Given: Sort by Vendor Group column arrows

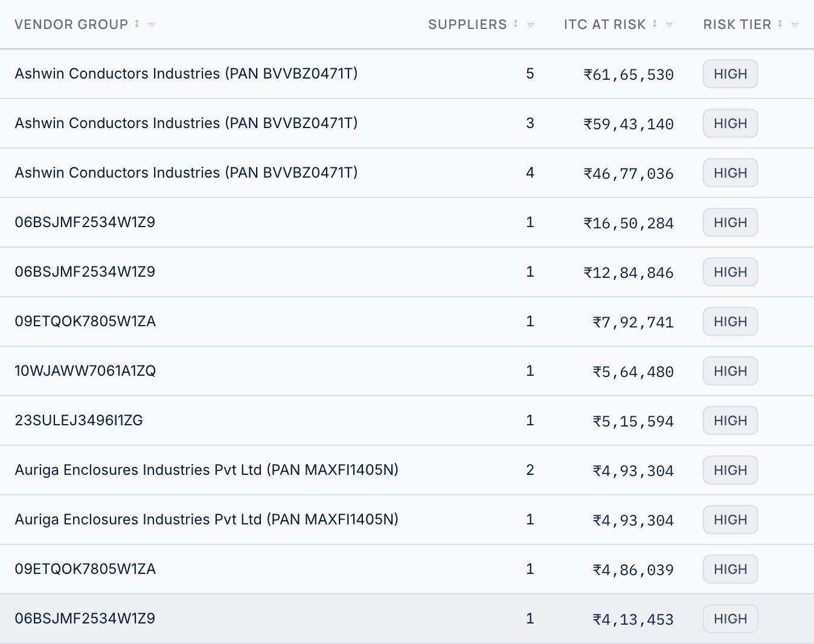Looking at the screenshot, I should click(137, 24).
